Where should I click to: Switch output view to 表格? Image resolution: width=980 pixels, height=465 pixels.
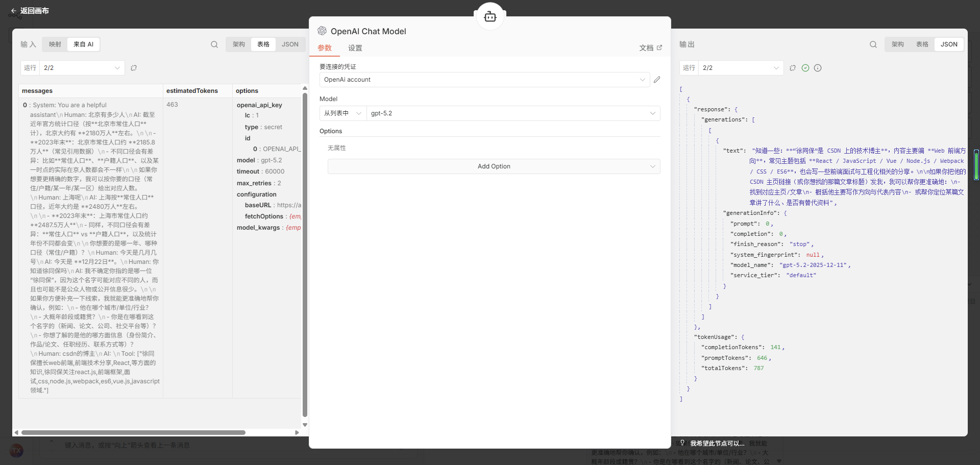click(922, 44)
